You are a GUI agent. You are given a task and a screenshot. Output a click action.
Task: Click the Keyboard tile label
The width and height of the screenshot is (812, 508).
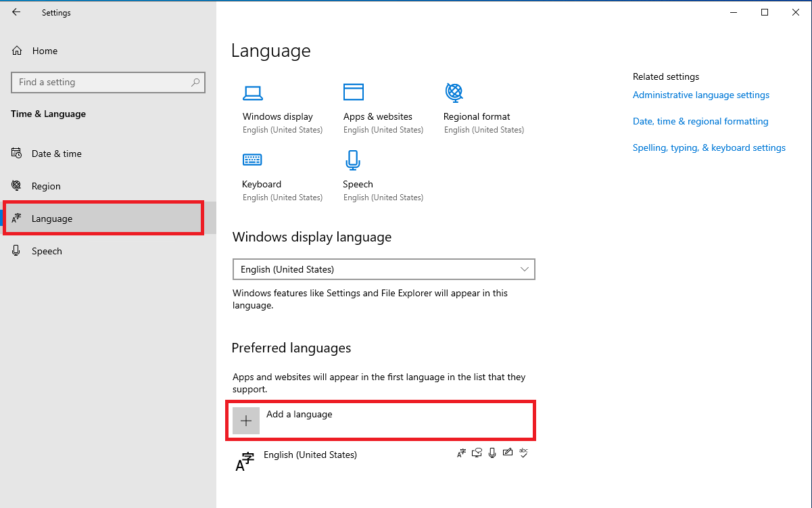point(262,184)
